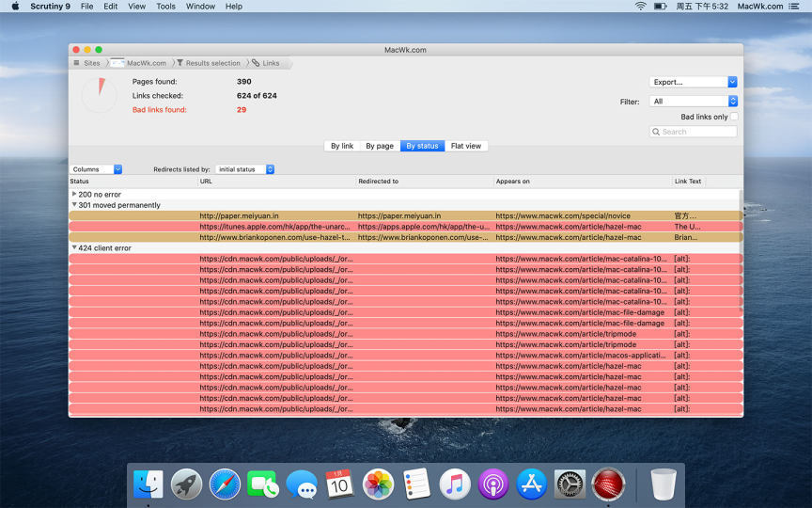Open Reminders app in dock
This screenshot has height=508, width=812.
[x=417, y=484]
